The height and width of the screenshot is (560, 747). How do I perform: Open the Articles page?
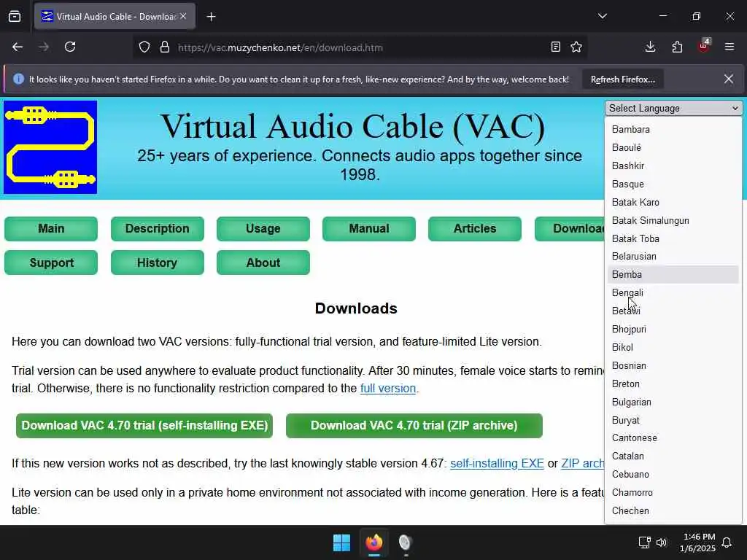pyautogui.click(x=474, y=228)
